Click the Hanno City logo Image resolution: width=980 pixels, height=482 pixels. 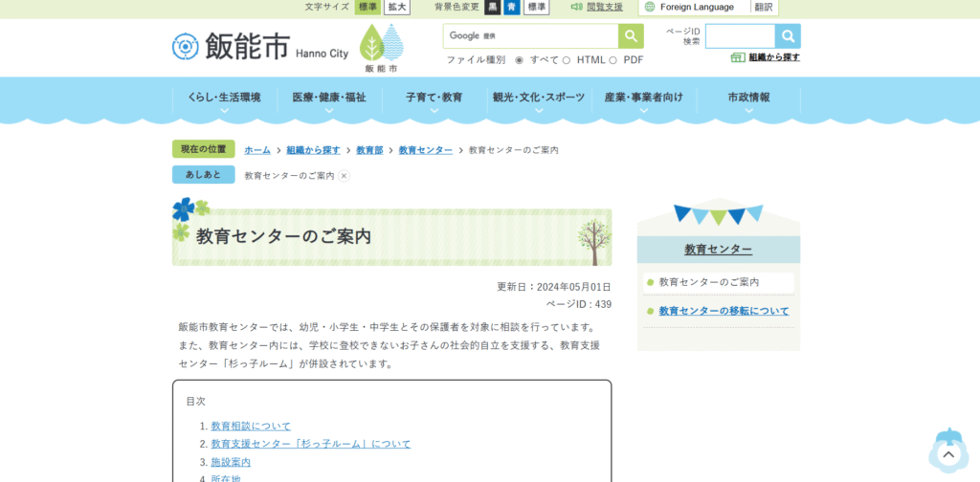click(259, 47)
